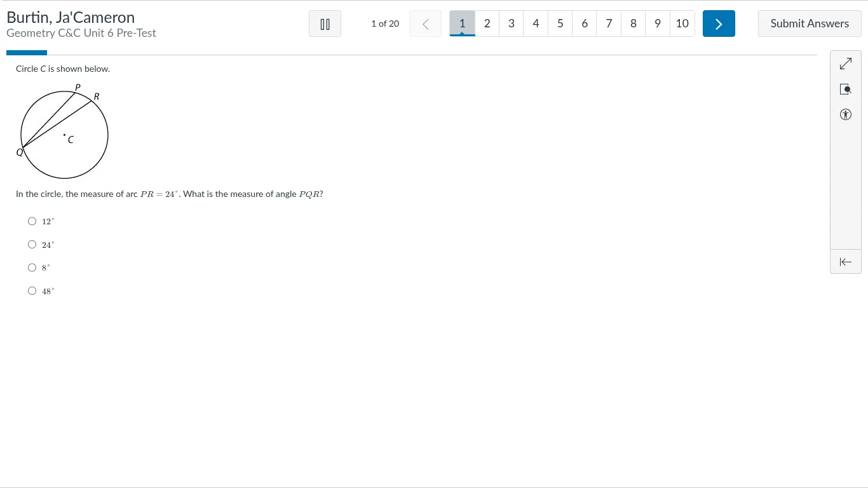Open the accessibility options icon
Image resolution: width=868 pixels, height=488 pixels.
point(845,115)
